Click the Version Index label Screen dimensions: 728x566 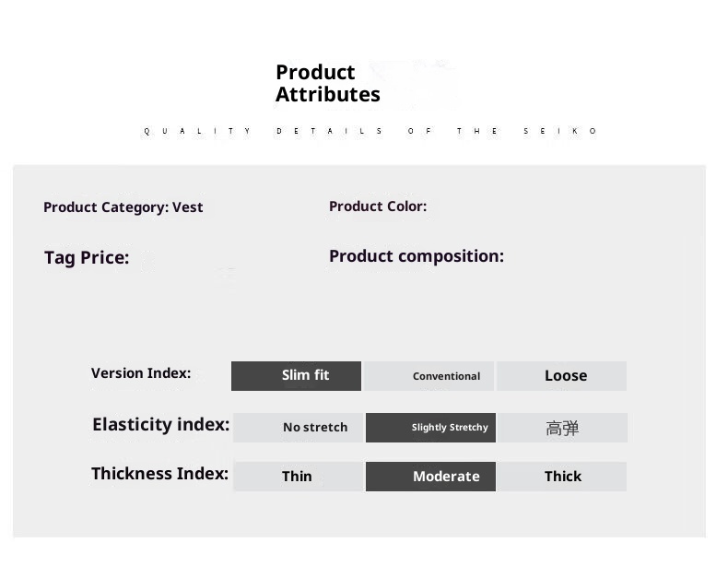[141, 373]
